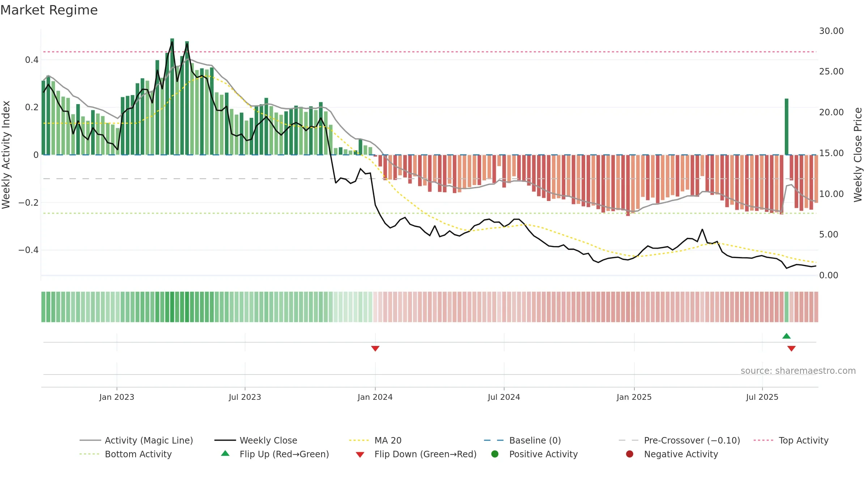The image size is (868, 488).
Task: Click the Jan 2023 x-axis label
Action: click(116, 397)
